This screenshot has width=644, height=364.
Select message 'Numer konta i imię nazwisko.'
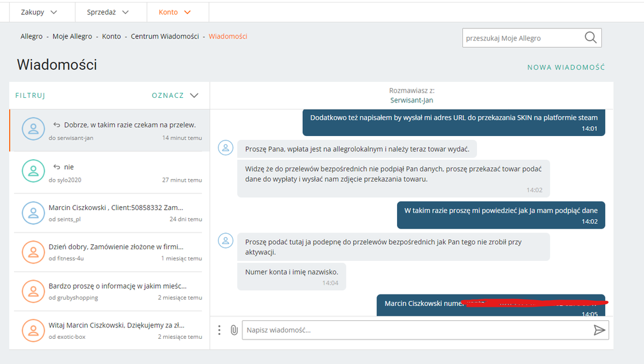tap(291, 277)
